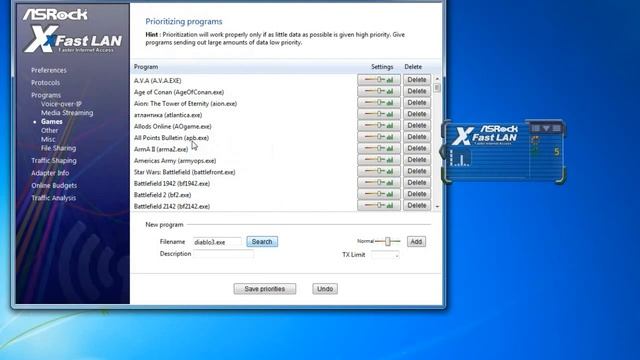Click Save priorities
The image size is (640, 360).
coord(265,289)
